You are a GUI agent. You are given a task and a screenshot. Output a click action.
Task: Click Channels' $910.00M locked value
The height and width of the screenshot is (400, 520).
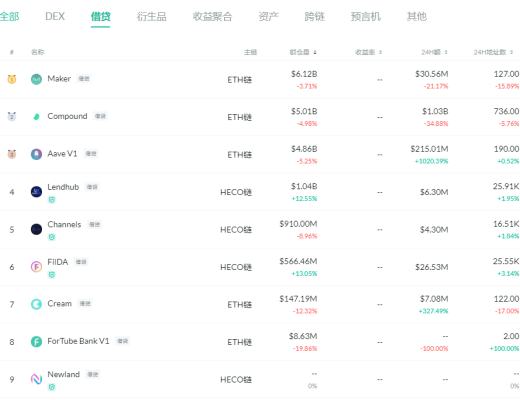(298, 224)
